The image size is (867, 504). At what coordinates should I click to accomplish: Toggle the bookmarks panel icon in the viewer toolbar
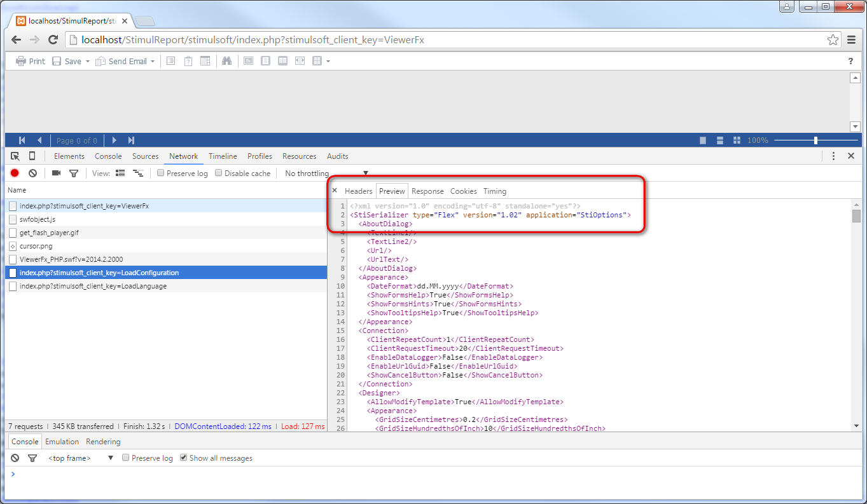pos(171,61)
